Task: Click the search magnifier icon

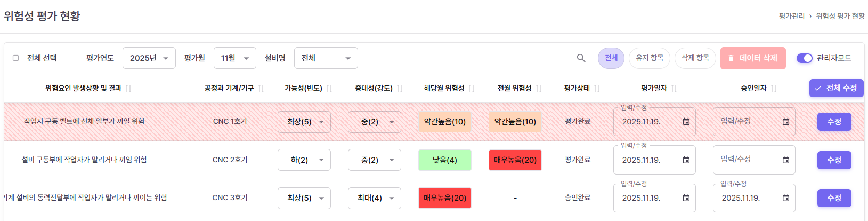Action: (581, 58)
